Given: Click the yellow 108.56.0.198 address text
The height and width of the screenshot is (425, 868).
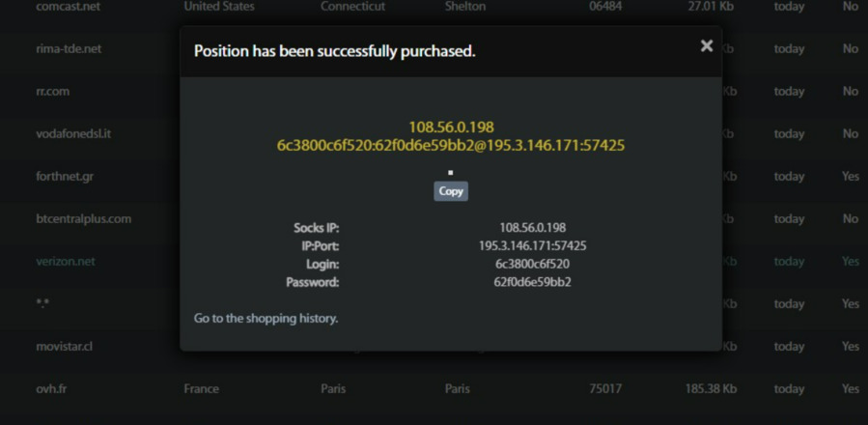Looking at the screenshot, I should coord(451,127).
